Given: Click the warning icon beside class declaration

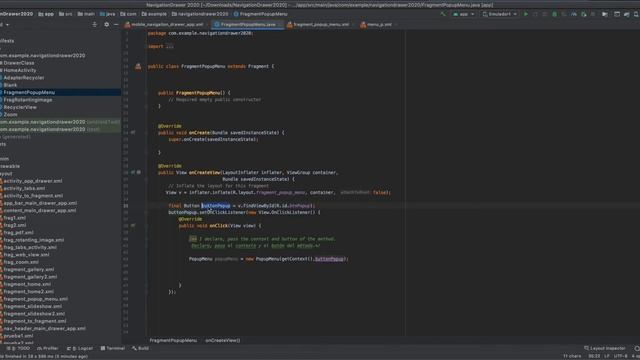Looking at the screenshot, I should tap(138, 66).
